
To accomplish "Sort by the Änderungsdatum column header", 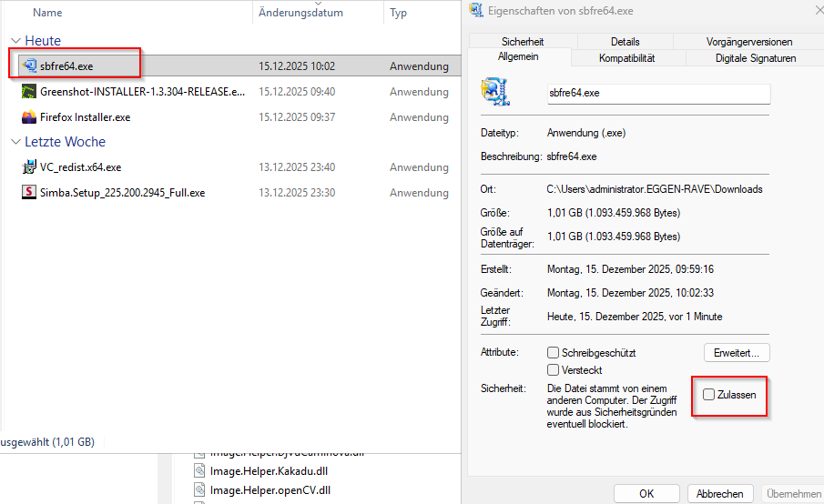I will point(300,13).
